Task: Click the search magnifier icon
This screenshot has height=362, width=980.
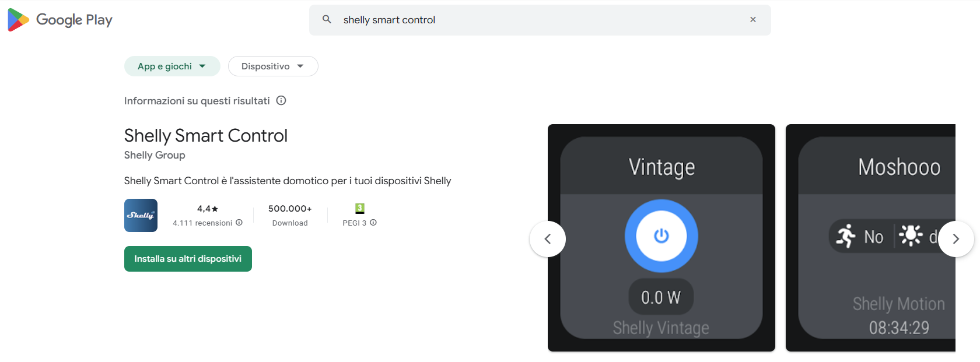Action: coord(327,19)
